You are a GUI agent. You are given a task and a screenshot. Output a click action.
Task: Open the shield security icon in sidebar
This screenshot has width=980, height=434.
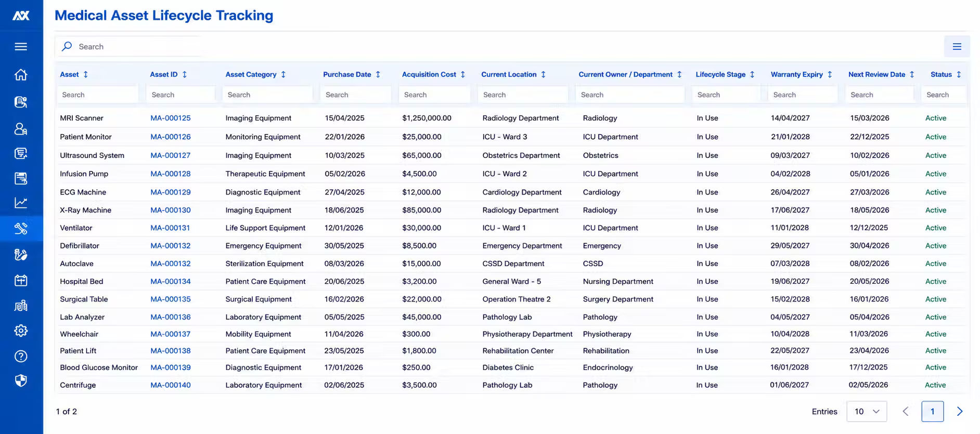coord(21,381)
